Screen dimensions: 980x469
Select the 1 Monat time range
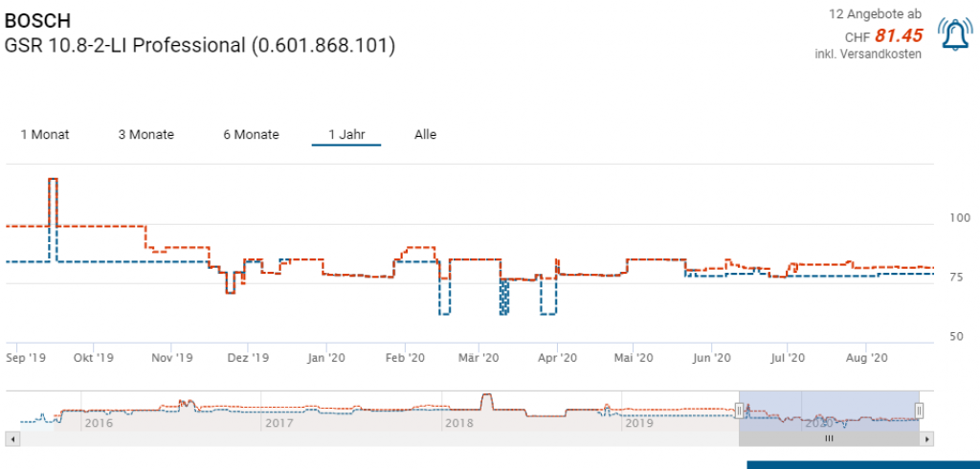point(45,135)
